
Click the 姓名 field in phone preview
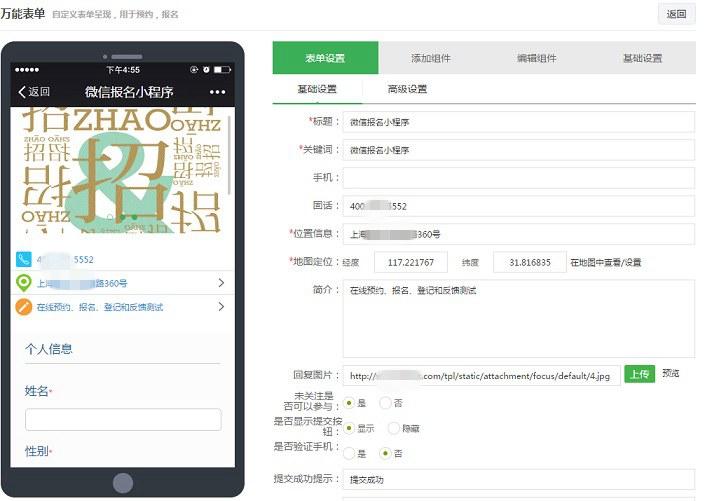(x=123, y=420)
